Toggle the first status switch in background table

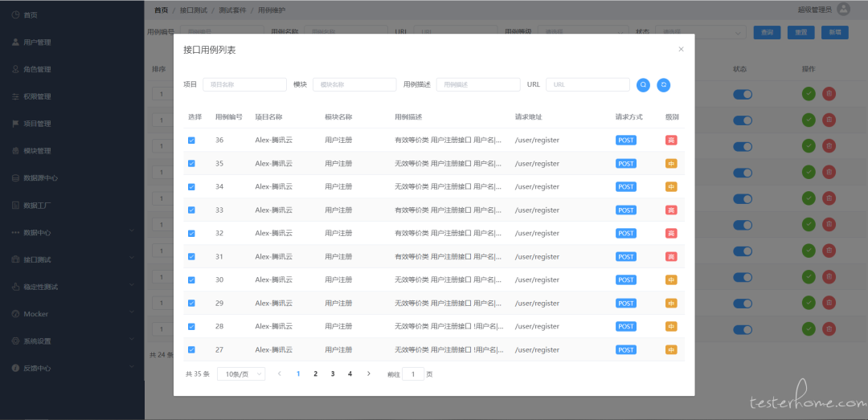pos(743,95)
